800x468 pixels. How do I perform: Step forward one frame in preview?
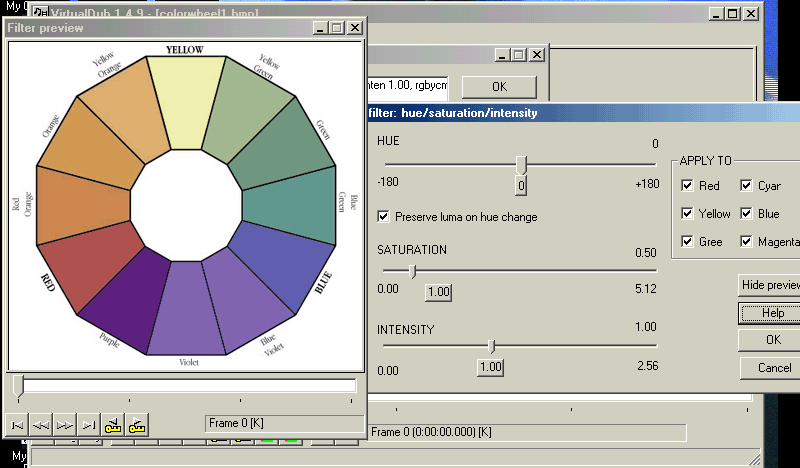(x=65, y=425)
